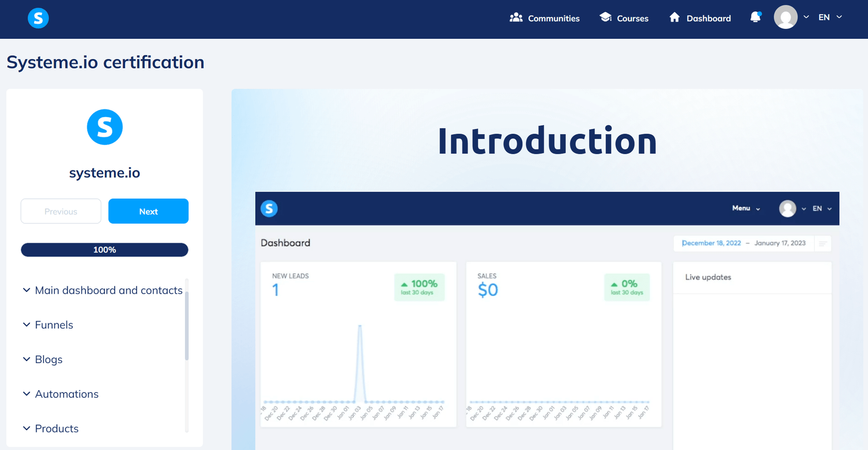Open the Communities menu item
Image resolution: width=868 pixels, height=450 pixels.
coord(553,18)
